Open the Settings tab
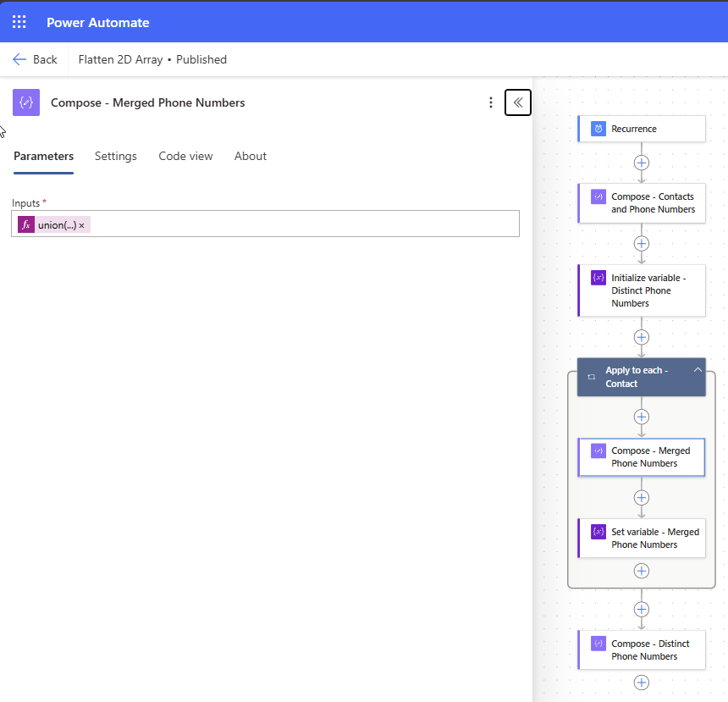Image resolution: width=728 pixels, height=702 pixels. (x=116, y=156)
